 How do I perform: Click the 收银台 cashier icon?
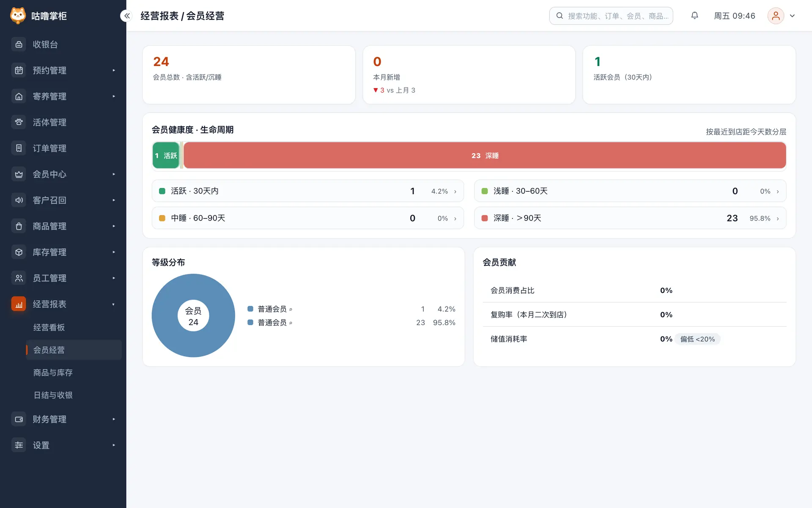click(19, 44)
